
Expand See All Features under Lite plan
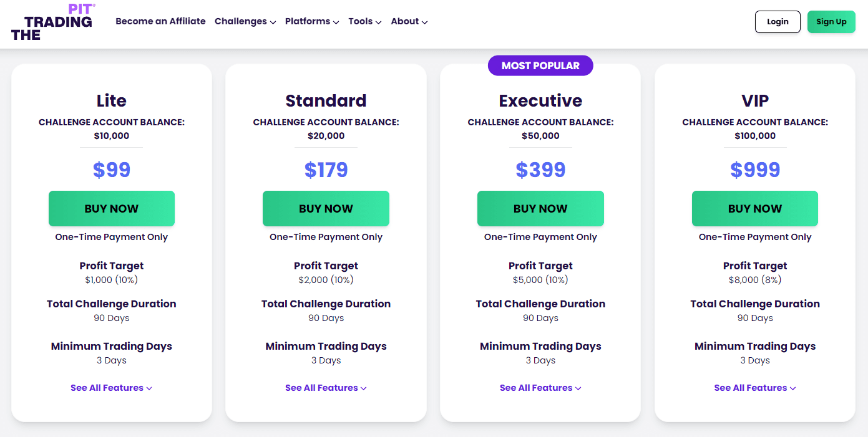[x=111, y=387]
